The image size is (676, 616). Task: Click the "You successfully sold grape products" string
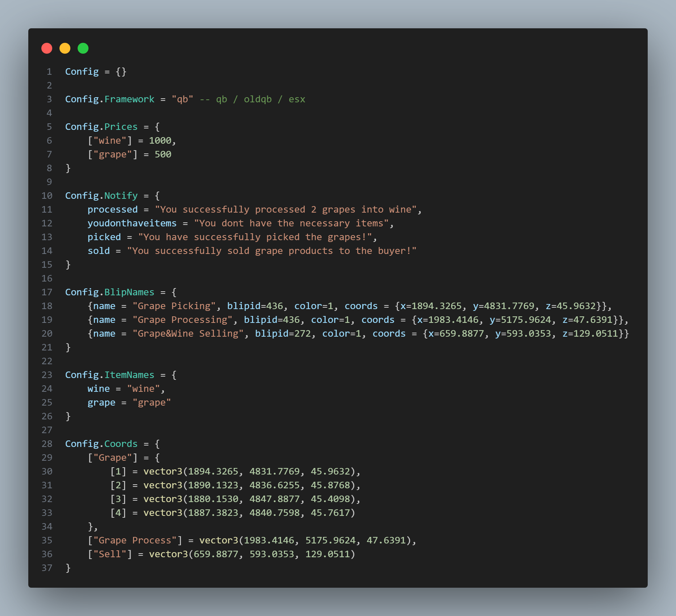[272, 251]
